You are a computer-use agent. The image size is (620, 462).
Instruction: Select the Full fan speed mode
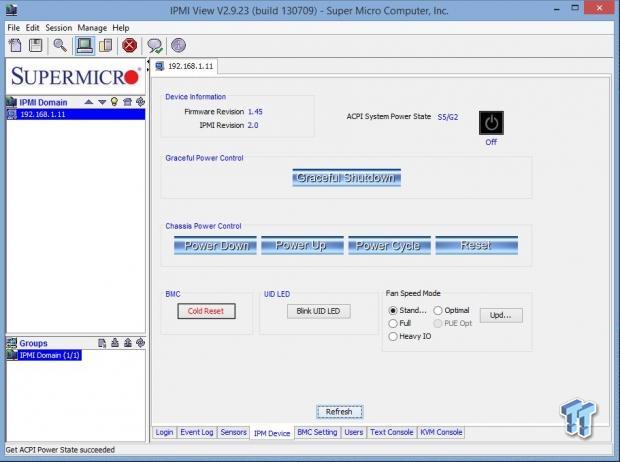[393, 324]
